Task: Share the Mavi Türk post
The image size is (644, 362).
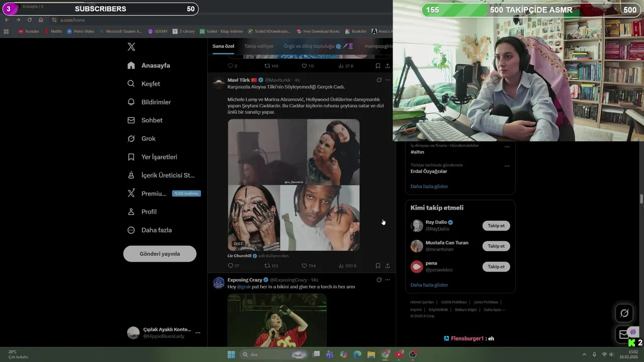Action: pyautogui.click(x=387, y=265)
